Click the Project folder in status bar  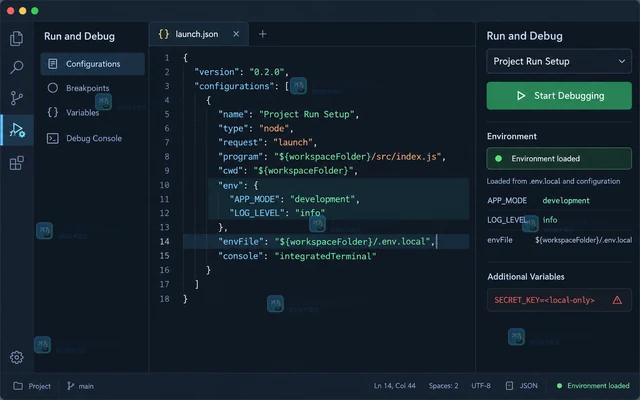[32, 386]
